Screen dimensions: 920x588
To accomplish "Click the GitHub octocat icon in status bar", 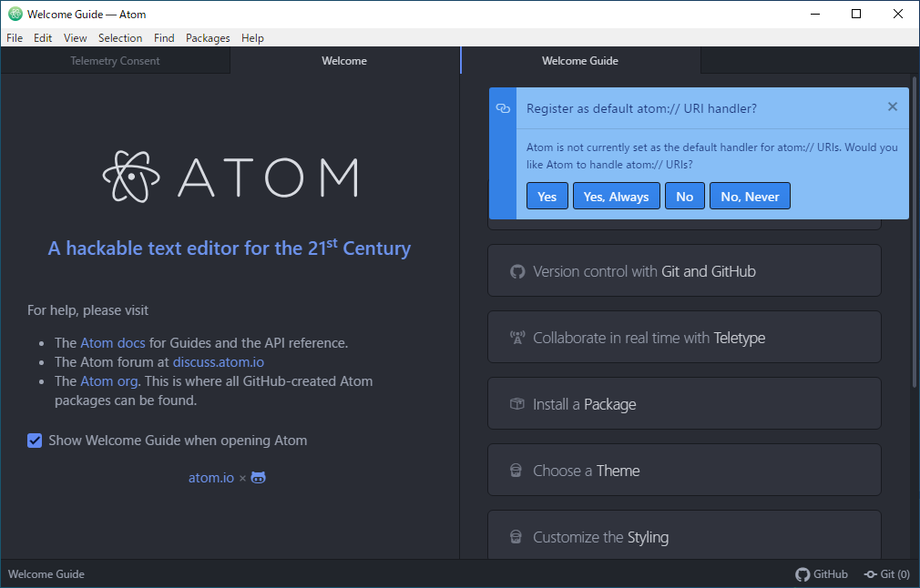I will point(802,574).
